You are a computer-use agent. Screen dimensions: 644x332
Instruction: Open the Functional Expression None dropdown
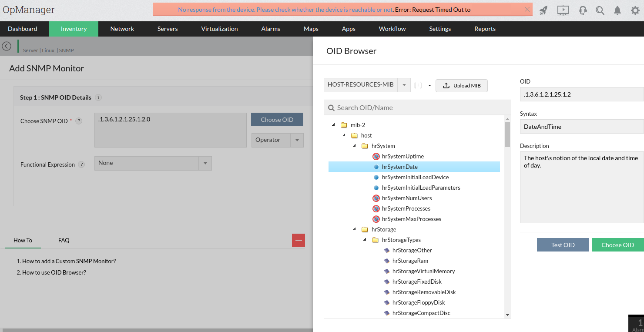(x=153, y=163)
